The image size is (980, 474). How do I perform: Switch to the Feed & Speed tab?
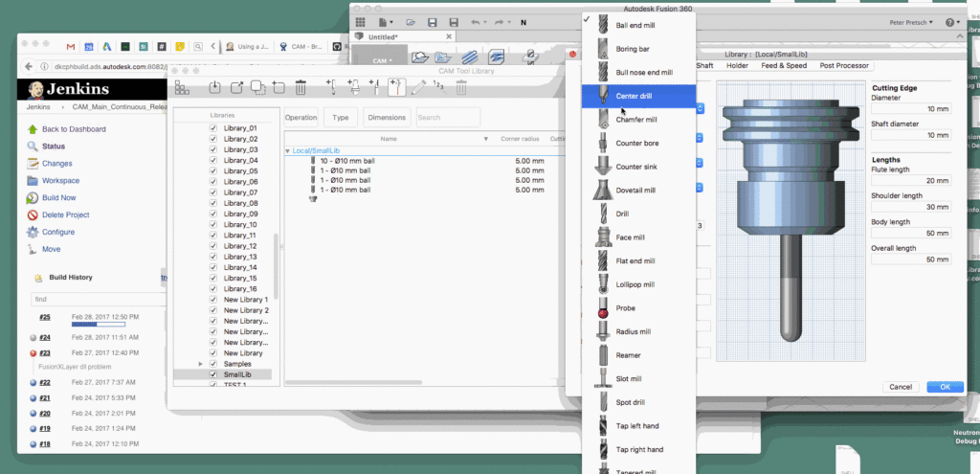[x=784, y=66]
